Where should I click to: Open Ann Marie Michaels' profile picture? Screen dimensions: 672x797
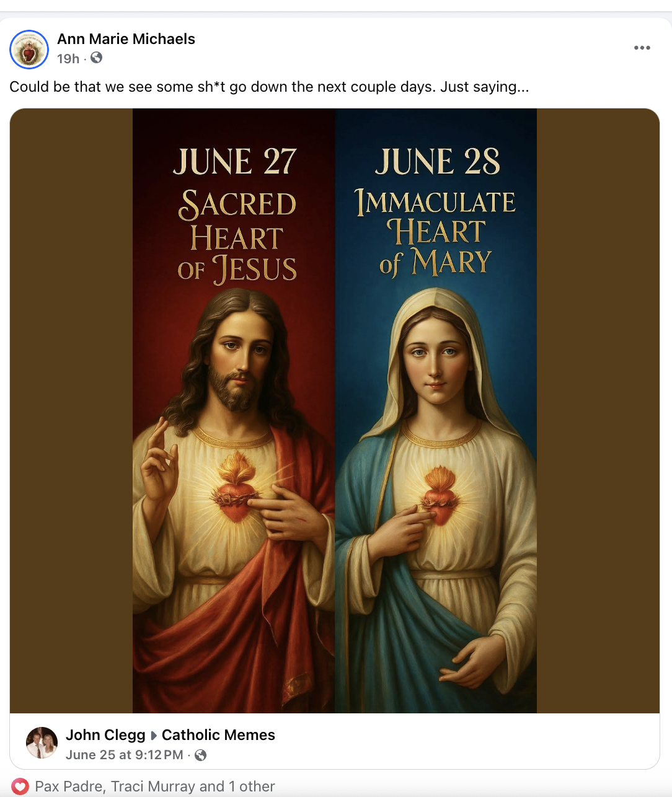29,49
